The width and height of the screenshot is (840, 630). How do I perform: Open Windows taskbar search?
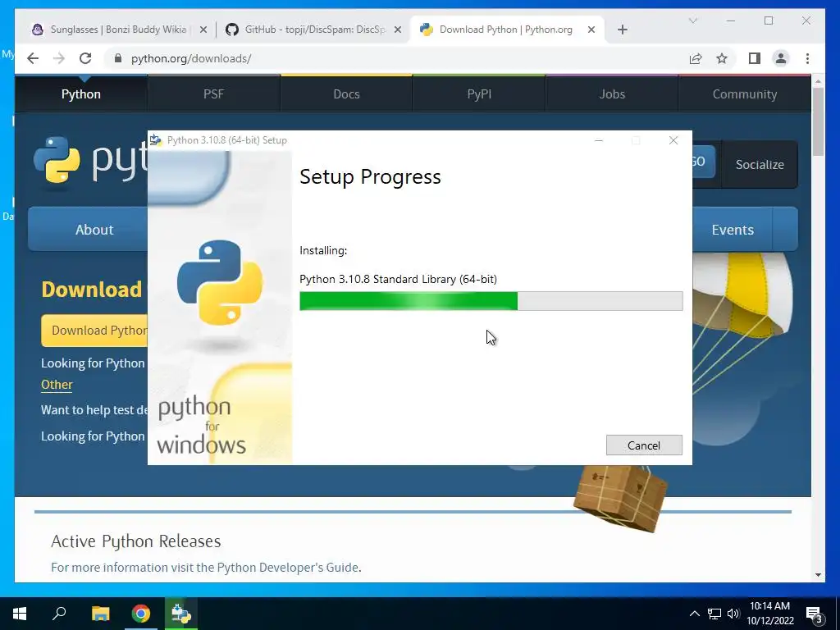click(x=59, y=614)
